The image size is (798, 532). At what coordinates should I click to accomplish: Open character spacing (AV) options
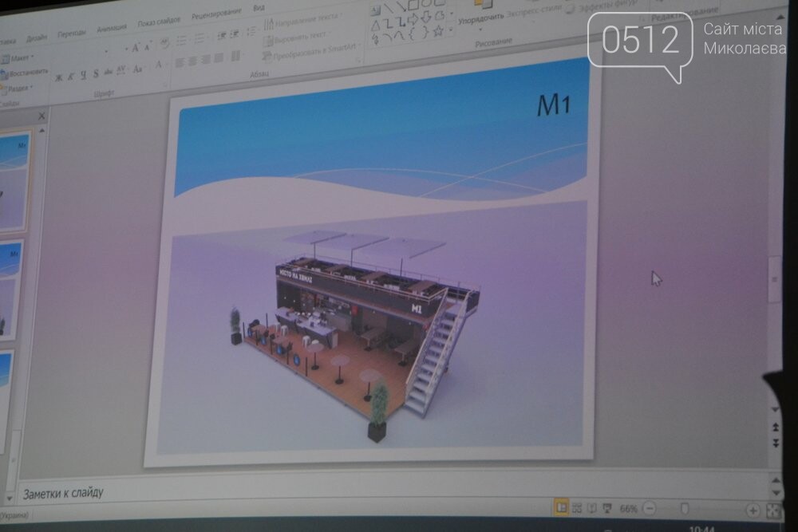[121, 70]
